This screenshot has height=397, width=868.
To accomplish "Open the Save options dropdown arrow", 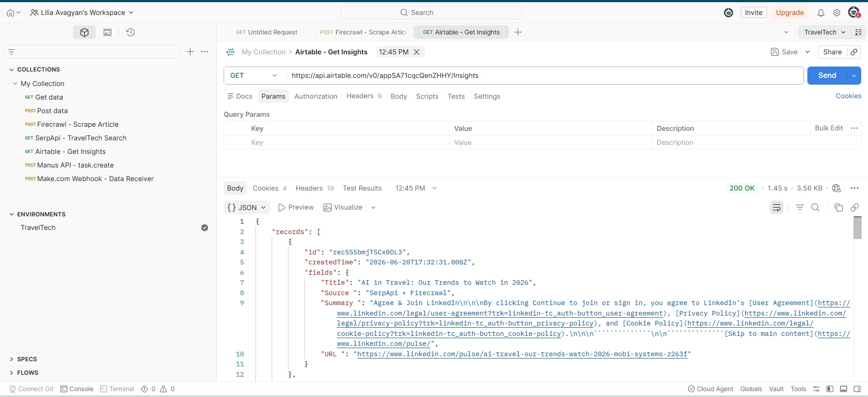I will tap(807, 52).
